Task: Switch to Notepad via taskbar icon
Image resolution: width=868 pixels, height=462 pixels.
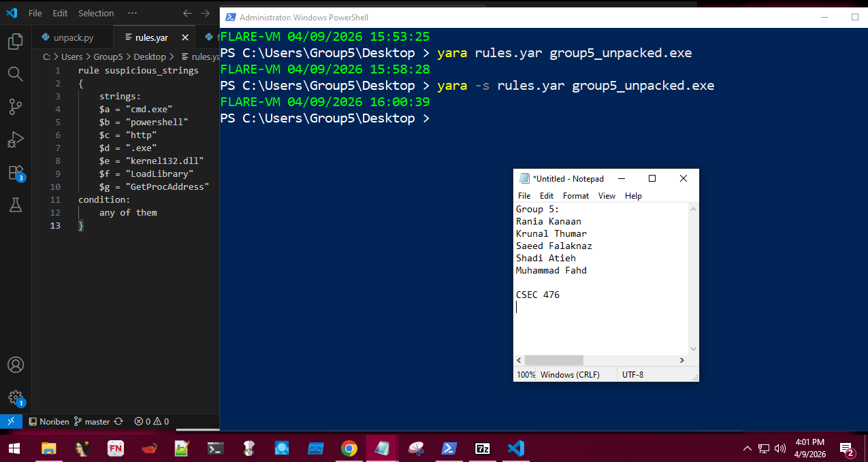Action: 382,448
